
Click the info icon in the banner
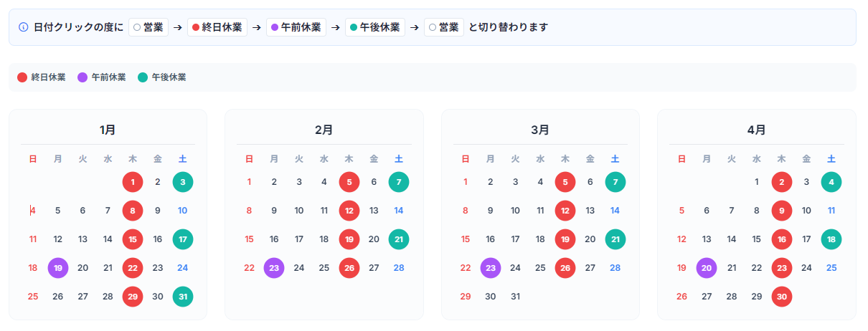coord(23,27)
